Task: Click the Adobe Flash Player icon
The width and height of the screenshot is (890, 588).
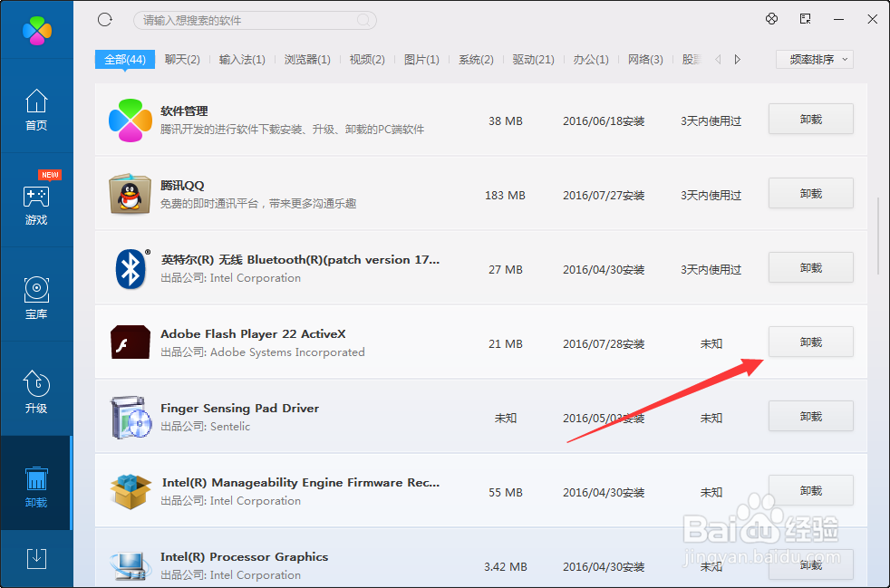Action: pos(131,342)
